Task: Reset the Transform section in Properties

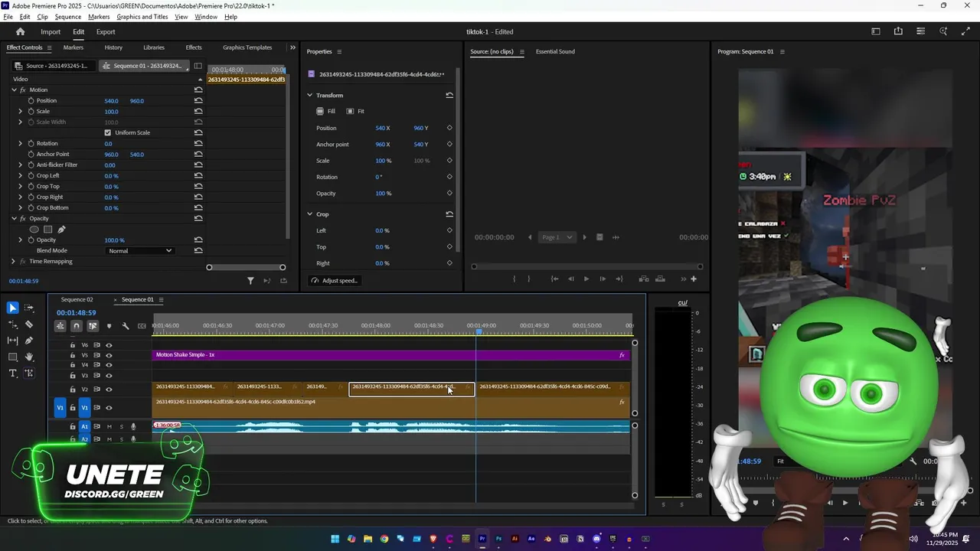Action: point(449,95)
